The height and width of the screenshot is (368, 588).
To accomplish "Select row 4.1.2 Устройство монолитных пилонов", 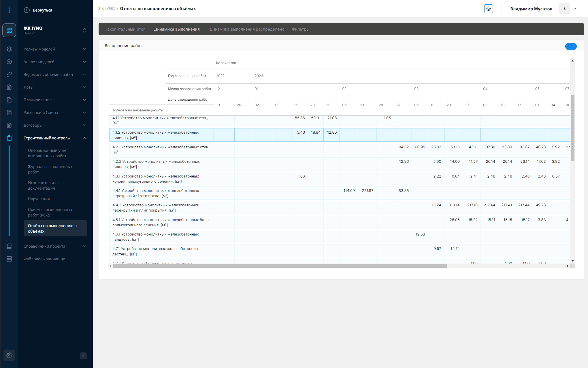I will pos(340,135).
